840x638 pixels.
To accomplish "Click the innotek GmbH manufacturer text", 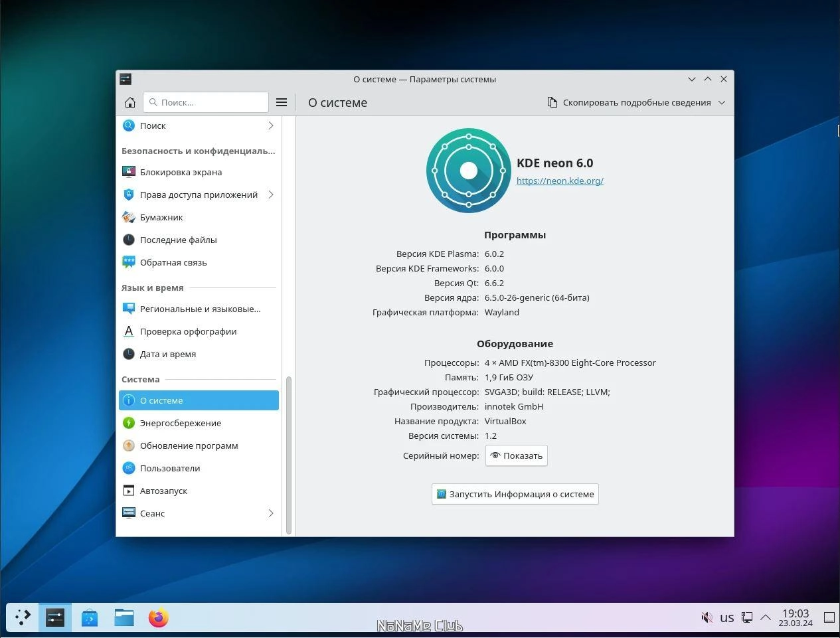I will (x=514, y=406).
